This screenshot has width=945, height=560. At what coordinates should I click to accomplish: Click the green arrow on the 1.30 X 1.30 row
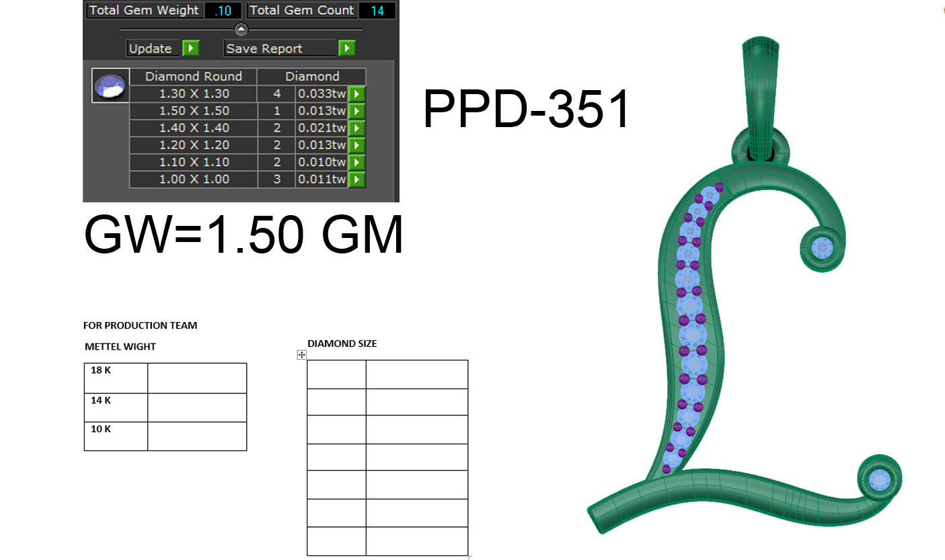pos(358,93)
